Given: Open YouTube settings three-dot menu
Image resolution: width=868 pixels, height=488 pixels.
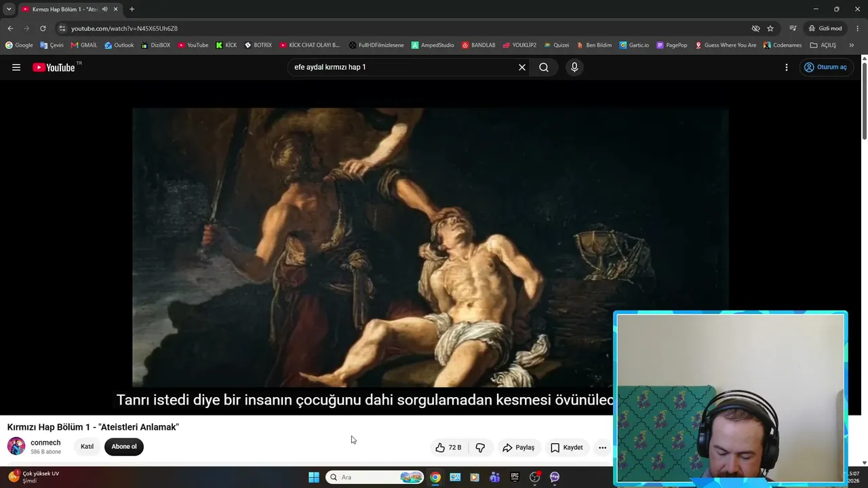Looking at the screenshot, I should [787, 67].
